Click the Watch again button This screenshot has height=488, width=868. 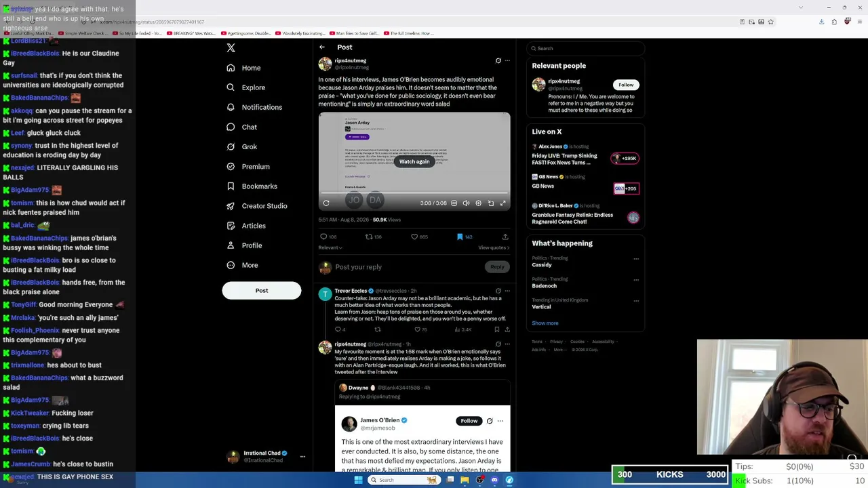click(x=414, y=161)
